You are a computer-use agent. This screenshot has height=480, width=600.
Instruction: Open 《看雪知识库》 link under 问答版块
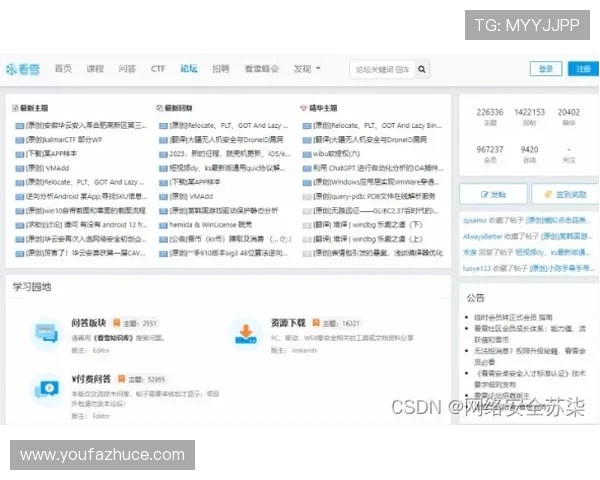pos(113,338)
